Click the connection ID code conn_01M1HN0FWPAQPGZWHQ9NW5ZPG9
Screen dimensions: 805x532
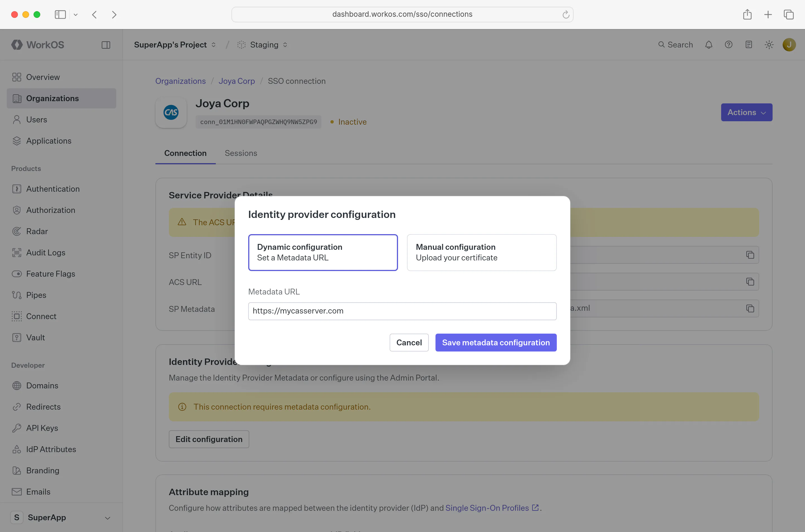(x=259, y=122)
